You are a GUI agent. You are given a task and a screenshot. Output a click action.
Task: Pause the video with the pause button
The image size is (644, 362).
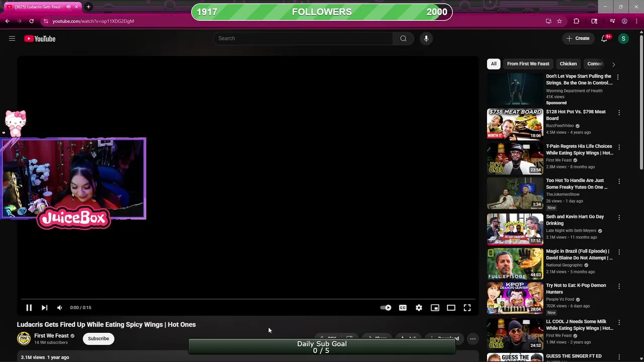tap(29, 308)
